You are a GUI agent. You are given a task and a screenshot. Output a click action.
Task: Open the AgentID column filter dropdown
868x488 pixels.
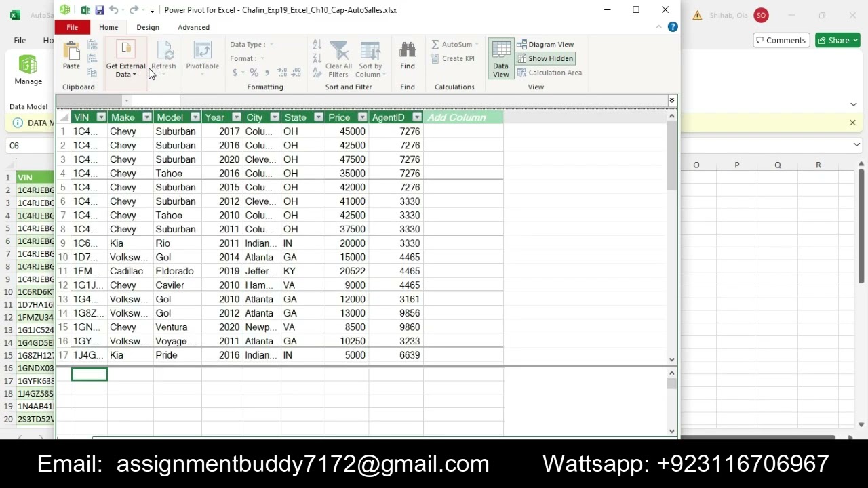point(417,117)
